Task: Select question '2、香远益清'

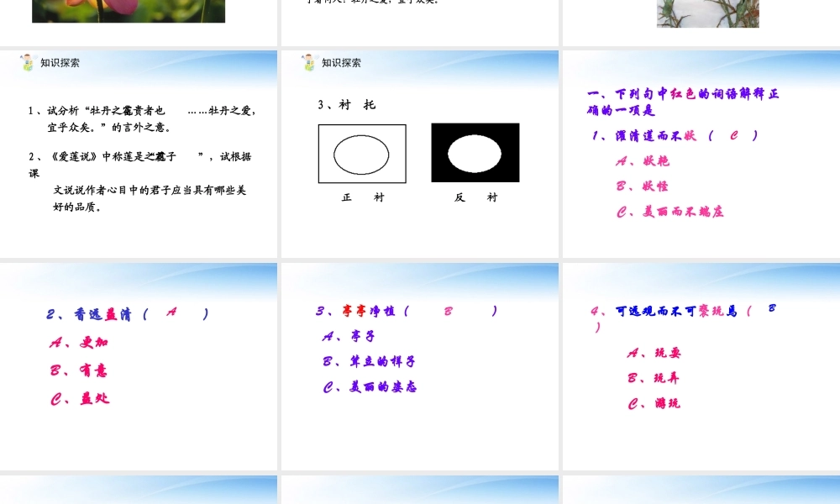Action: 89,314
